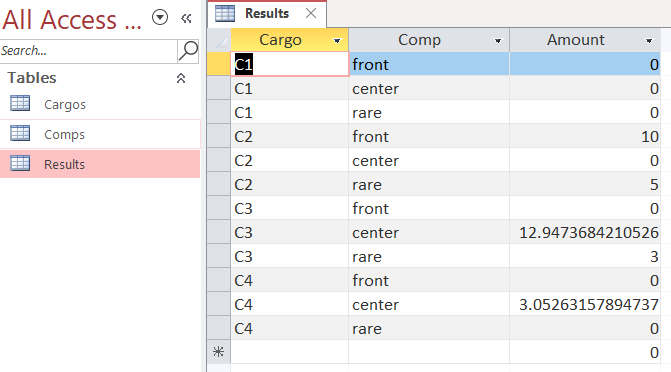Click the All Access Objects pane title
671x372 pixels.
pos(72,19)
